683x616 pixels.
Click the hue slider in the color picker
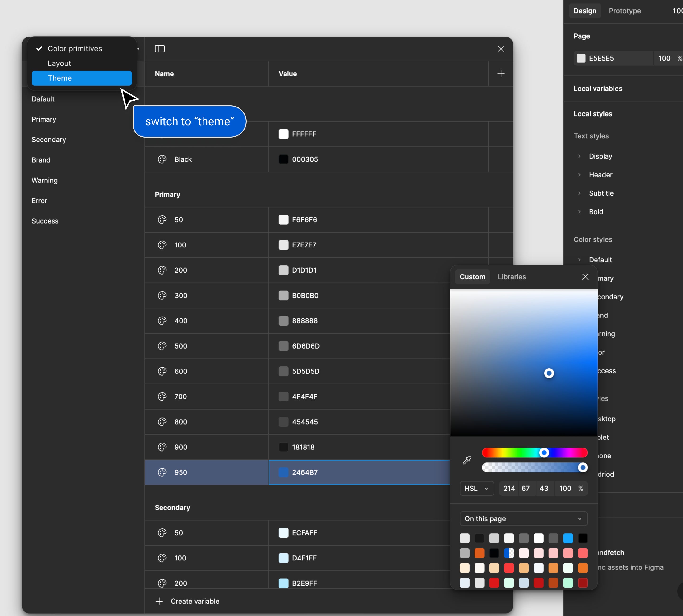click(535, 453)
